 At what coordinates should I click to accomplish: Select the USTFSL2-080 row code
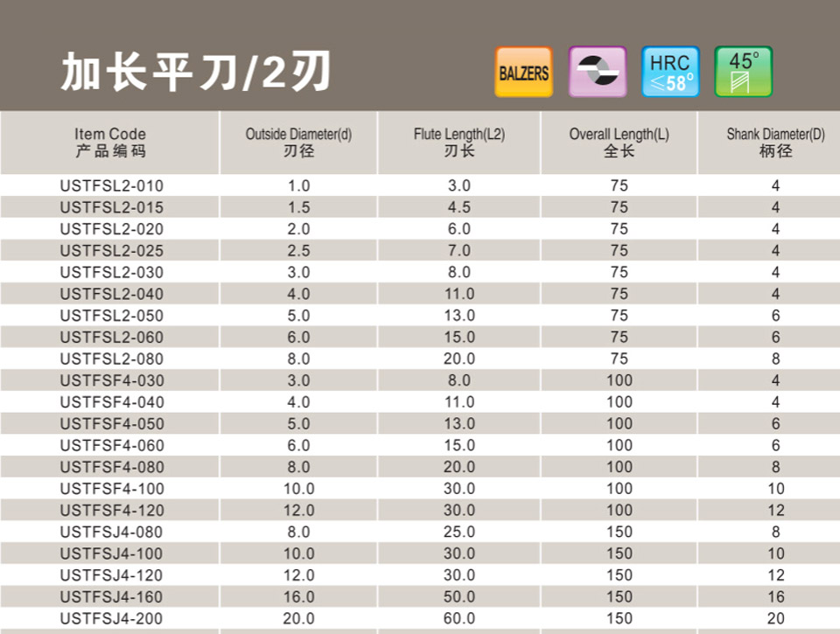tap(111, 359)
